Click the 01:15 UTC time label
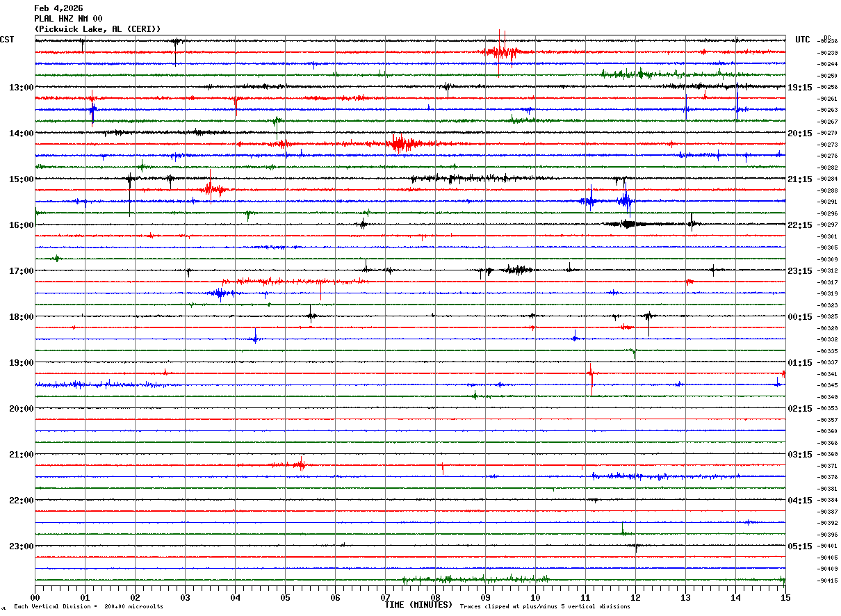The image size is (841, 616). 800,362
